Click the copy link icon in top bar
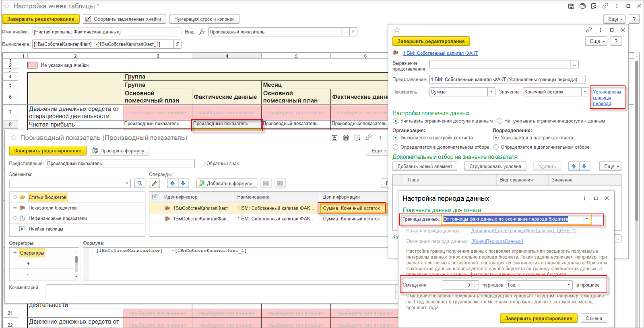The image size is (644, 328). (605, 6)
